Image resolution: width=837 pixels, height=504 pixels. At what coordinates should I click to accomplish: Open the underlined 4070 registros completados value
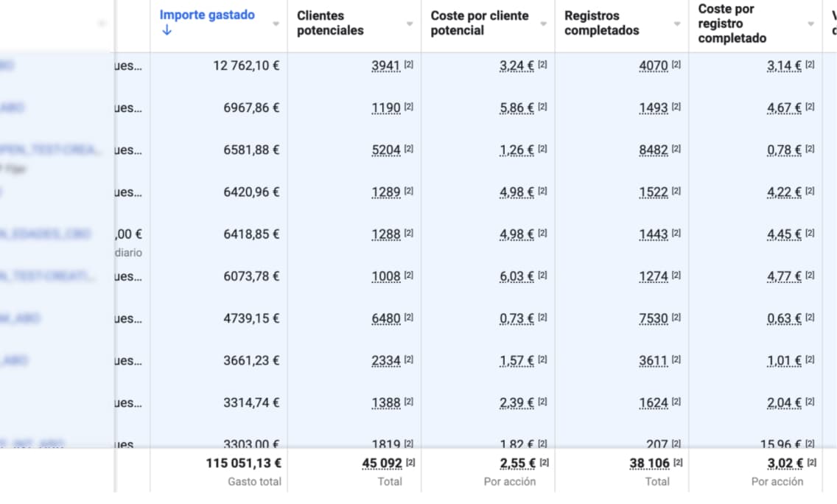click(x=654, y=66)
